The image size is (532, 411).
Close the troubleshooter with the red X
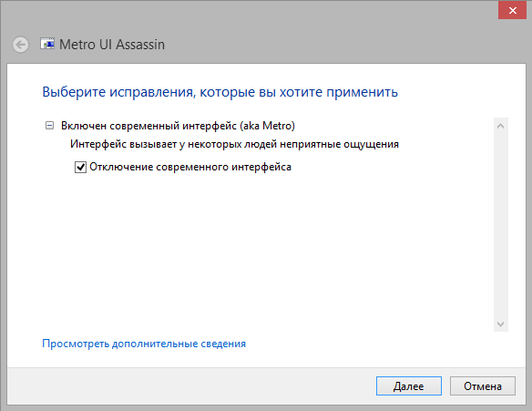click(512, 11)
